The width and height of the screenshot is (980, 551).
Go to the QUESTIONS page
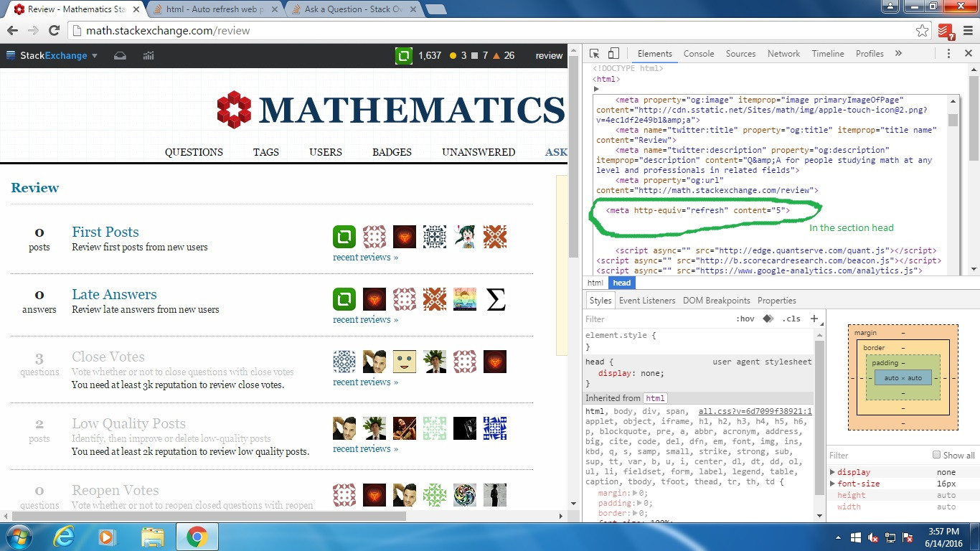(x=194, y=152)
